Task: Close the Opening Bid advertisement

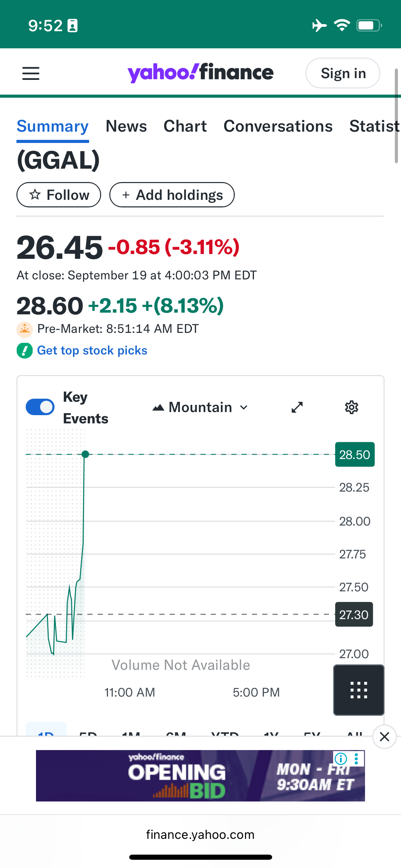Action: click(x=385, y=736)
